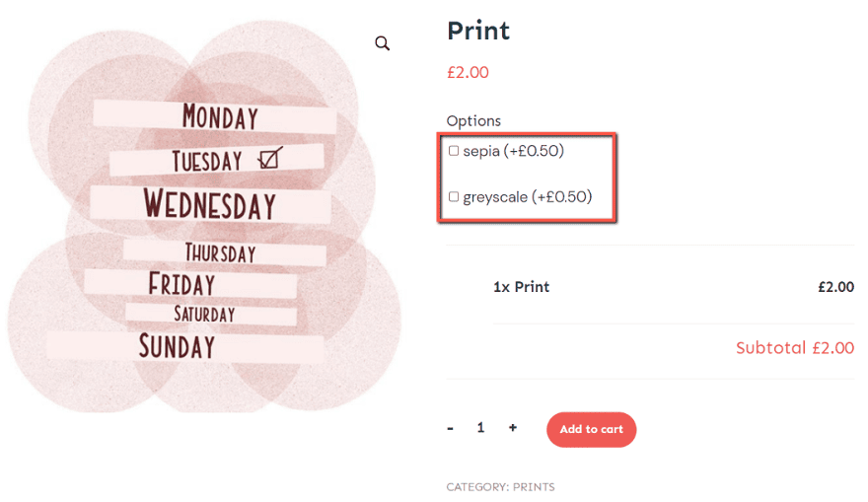This screenshot has width=868, height=502.
Task: Click the quantity number field
Action: coord(481,428)
